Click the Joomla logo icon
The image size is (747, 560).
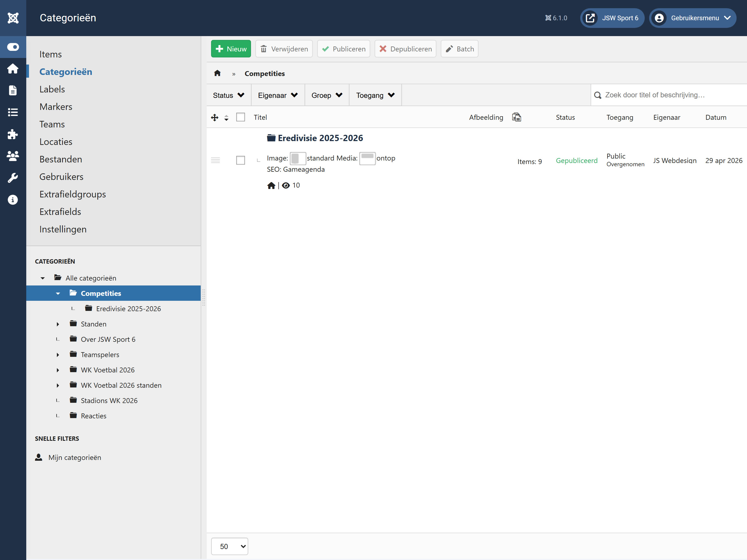(13, 18)
